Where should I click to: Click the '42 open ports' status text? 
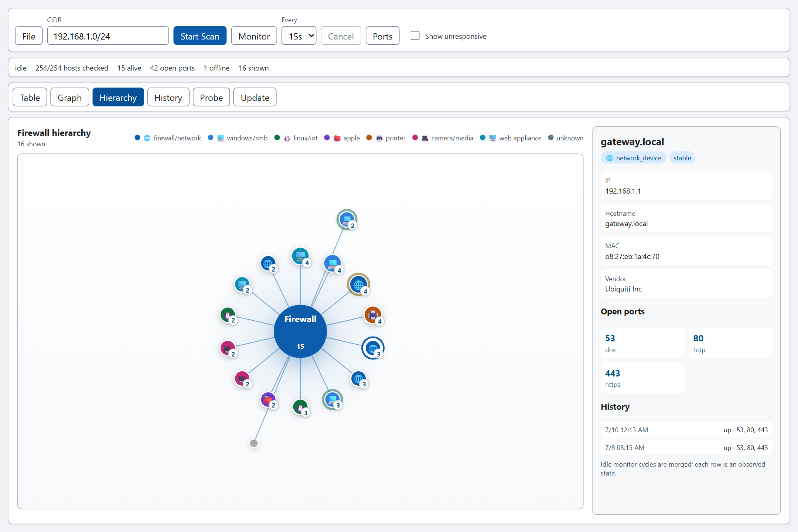(x=172, y=68)
